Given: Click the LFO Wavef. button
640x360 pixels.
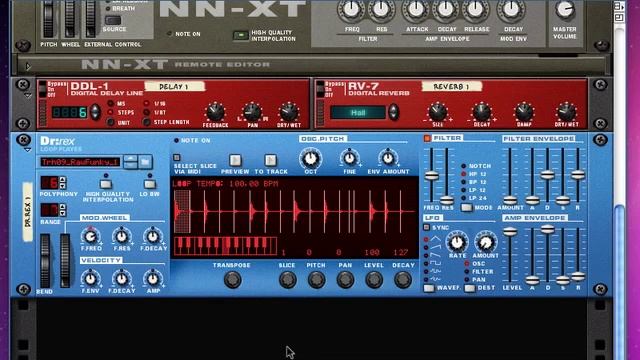Looking at the screenshot, I should pos(429,288).
